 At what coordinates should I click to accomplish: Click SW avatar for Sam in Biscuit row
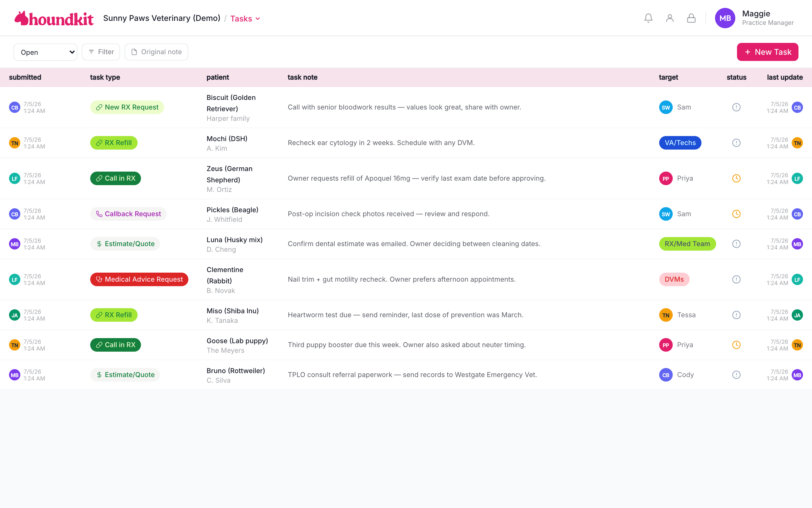point(666,108)
